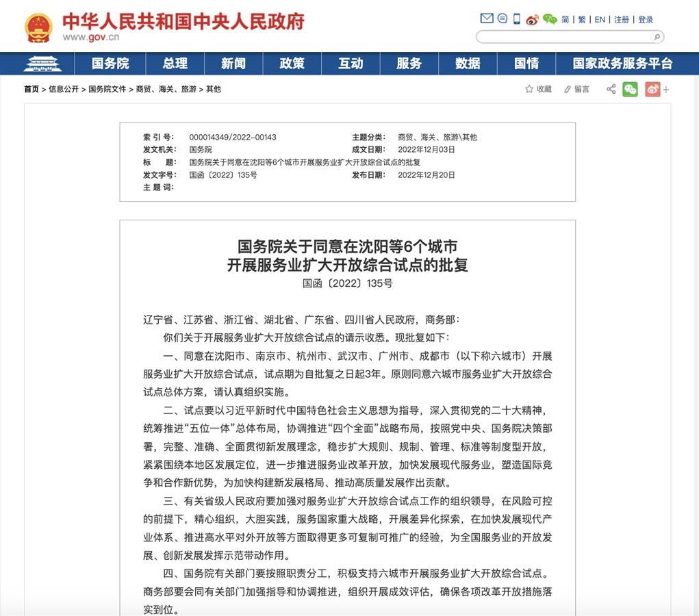
Task: Click the share icon above the article
Action: pos(611,89)
